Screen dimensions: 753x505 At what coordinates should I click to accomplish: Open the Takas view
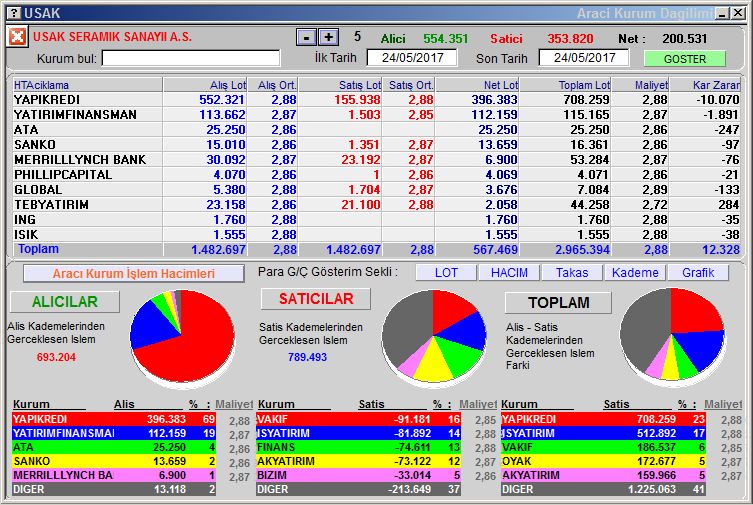coord(572,273)
